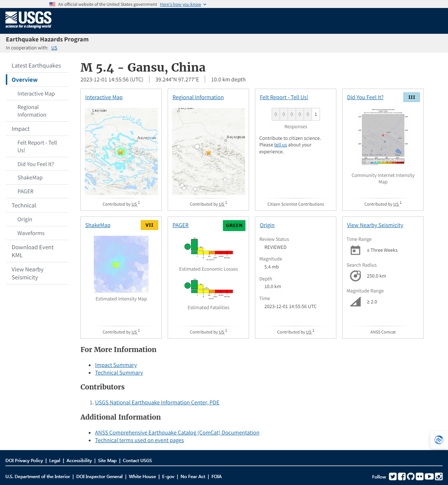Screen dimensions: 448x485
Task: Click the Time Range calendar icon
Action: (x=355, y=250)
